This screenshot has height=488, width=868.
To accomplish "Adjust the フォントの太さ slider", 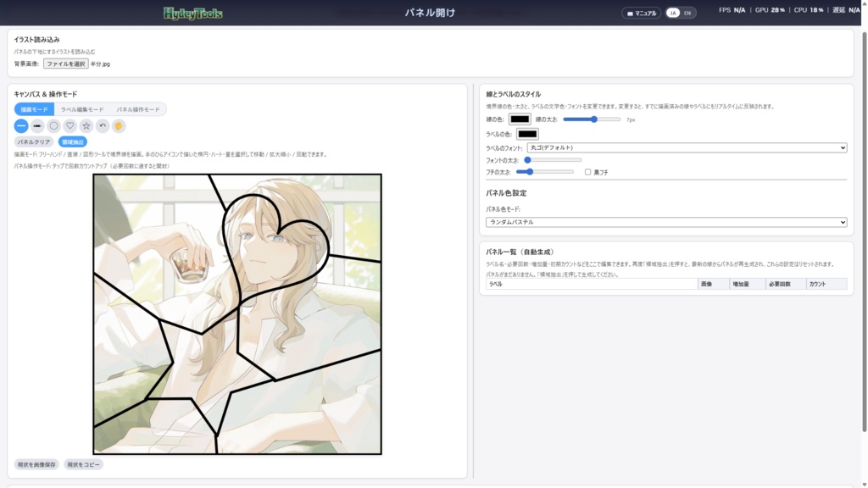I will point(553,160).
